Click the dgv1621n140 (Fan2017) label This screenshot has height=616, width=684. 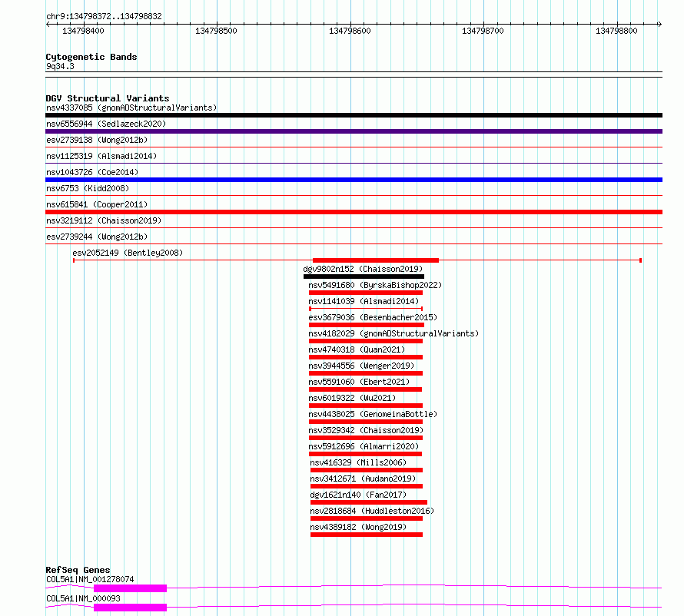click(358, 495)
